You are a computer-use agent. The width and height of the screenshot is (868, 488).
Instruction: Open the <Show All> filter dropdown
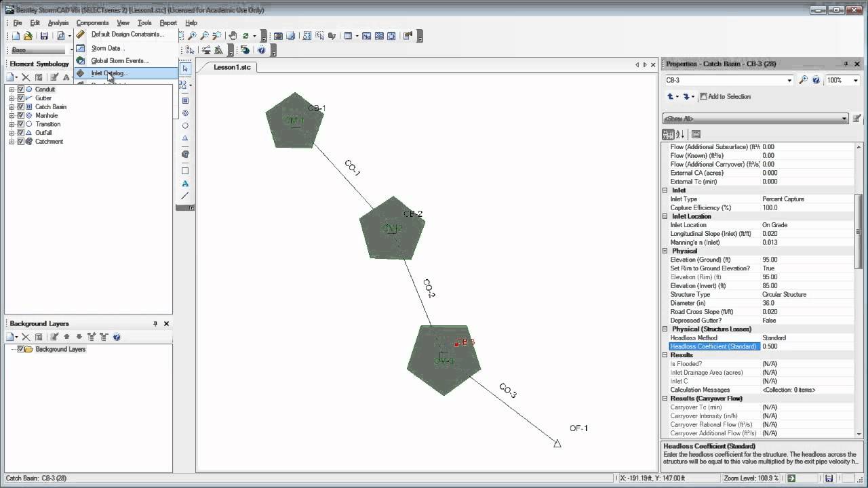(844, 119)
